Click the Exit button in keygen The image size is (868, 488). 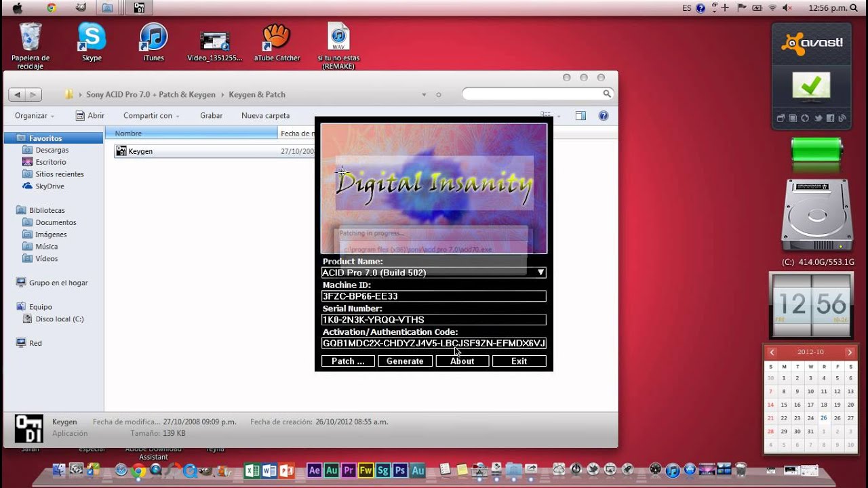pos(519,361)
